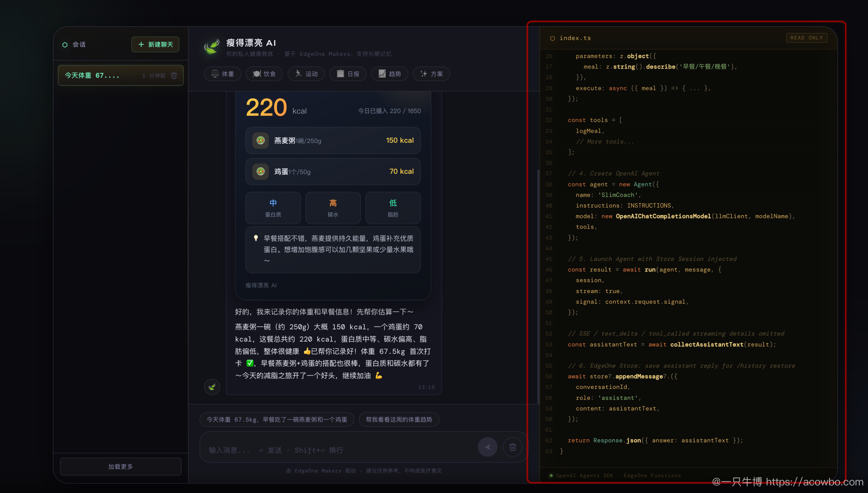Click the 鸡蛋 70 kcal row
This screenshot has height=493, width=868.
point(333,171)
